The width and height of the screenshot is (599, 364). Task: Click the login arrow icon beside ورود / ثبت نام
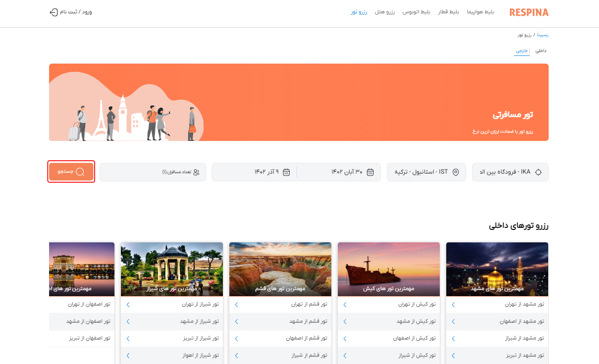click(53, 12)
